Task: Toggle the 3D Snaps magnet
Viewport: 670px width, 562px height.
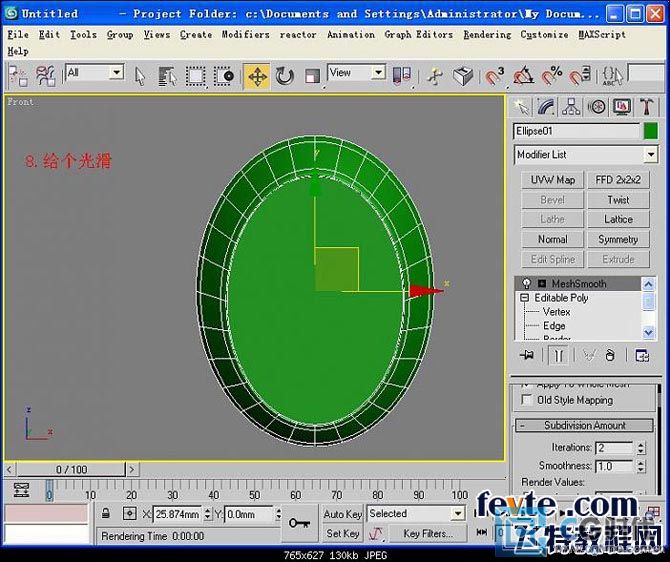Action: point(494,77)
